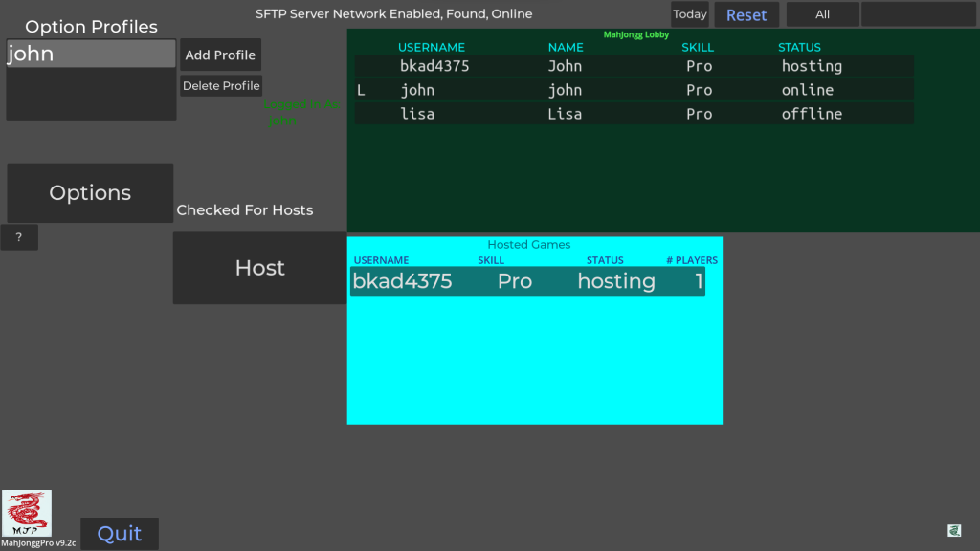Select offline user lisa in the lobby
980x551 pixels.
point(634,114)
